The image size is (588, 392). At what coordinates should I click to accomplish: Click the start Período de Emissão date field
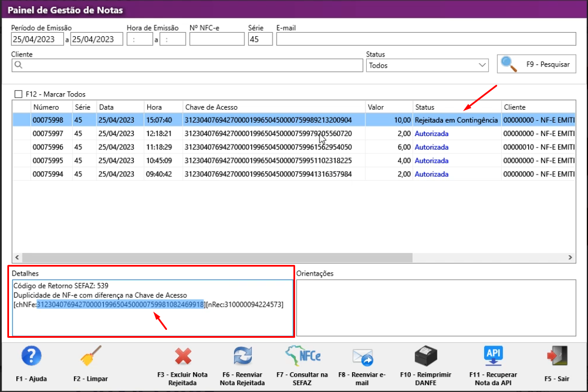[37, 39]
